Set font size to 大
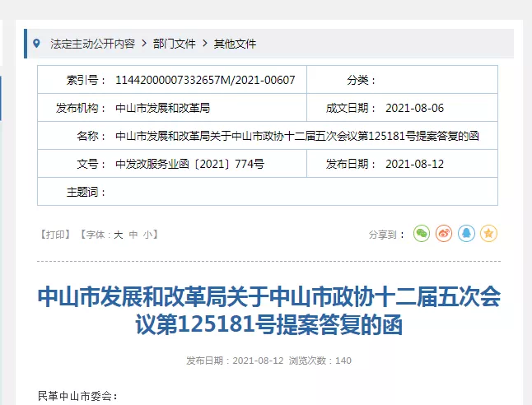The height and width of the screenshot is (405, 532). (x=118, y=235)
